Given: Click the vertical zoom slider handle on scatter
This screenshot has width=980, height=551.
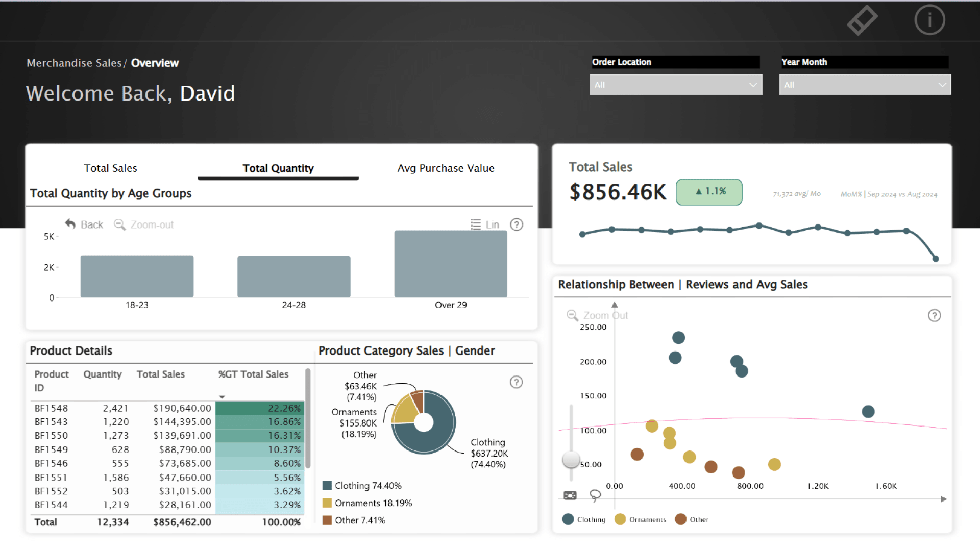Looking at the screenshot, I should (x=571, y=459).
